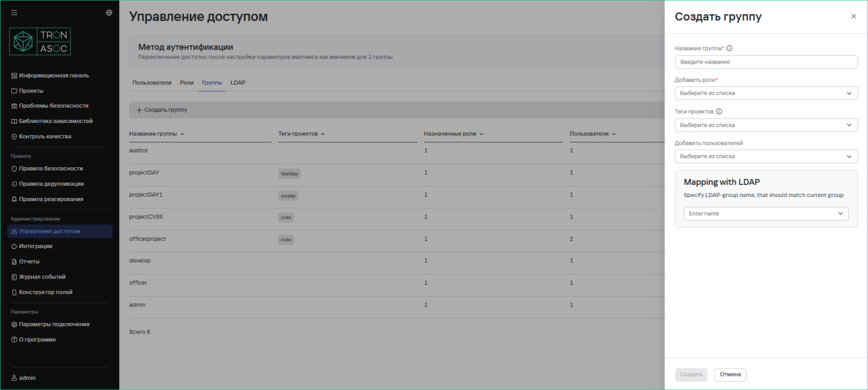Open Параметры подключения settings item
This screenshot has height=390, width=868.
(54, 324)
